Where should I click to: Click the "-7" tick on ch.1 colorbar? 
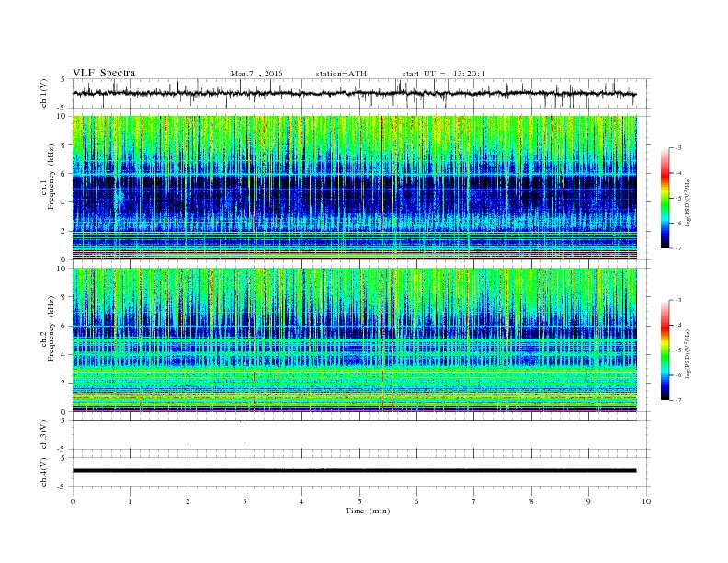click(677, 248)
